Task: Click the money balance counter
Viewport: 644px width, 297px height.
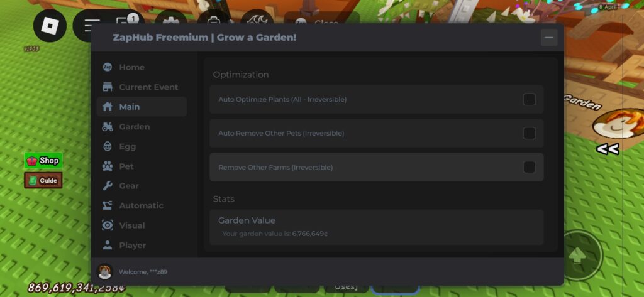Action: pos(76,288)
